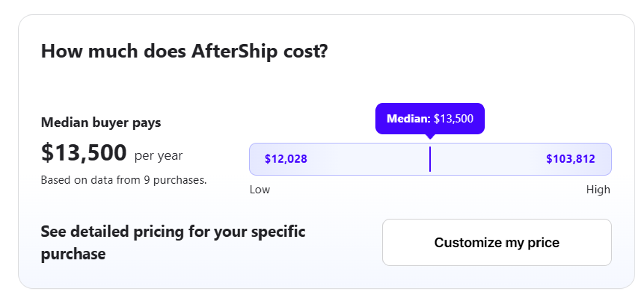Viewport: 644px width, 304px height.
Task: Click the right edge of the price range bar
Action: pyautogui.click(x=608, y=159)
